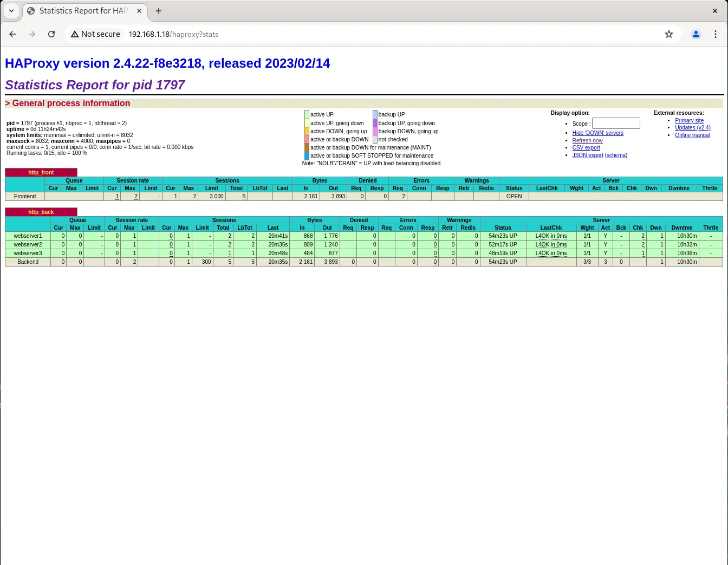Click the Hide 'DOWN' servers link
The width and height of the screenshot is (728, 565).
pos(598,133)
